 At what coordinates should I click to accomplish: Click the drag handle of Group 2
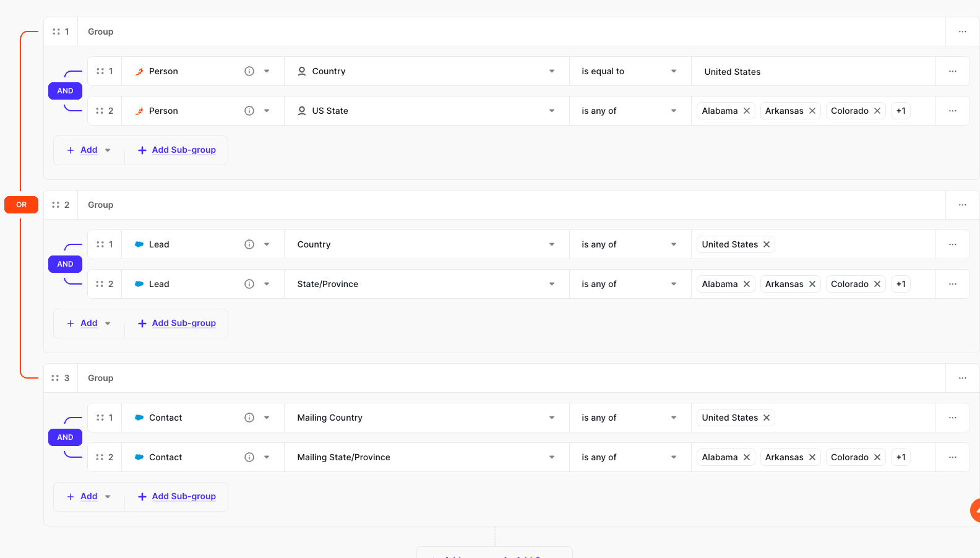click(x=56, y=205)
